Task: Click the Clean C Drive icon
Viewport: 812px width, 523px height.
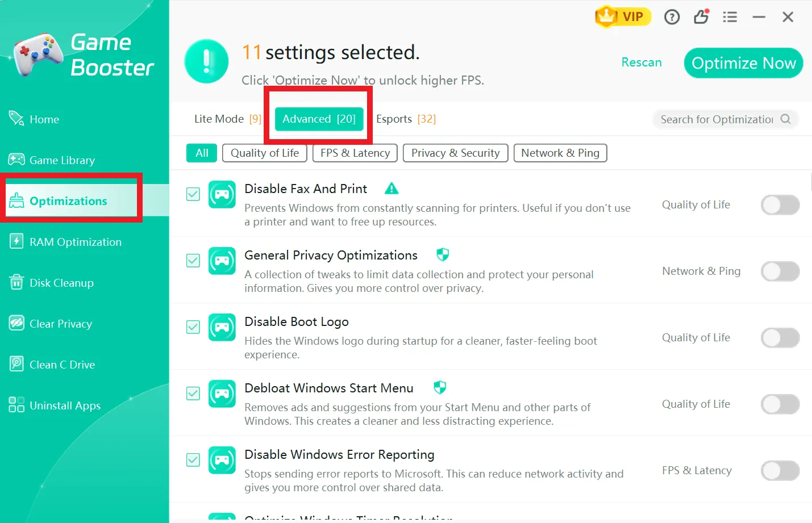Action: 16,364
